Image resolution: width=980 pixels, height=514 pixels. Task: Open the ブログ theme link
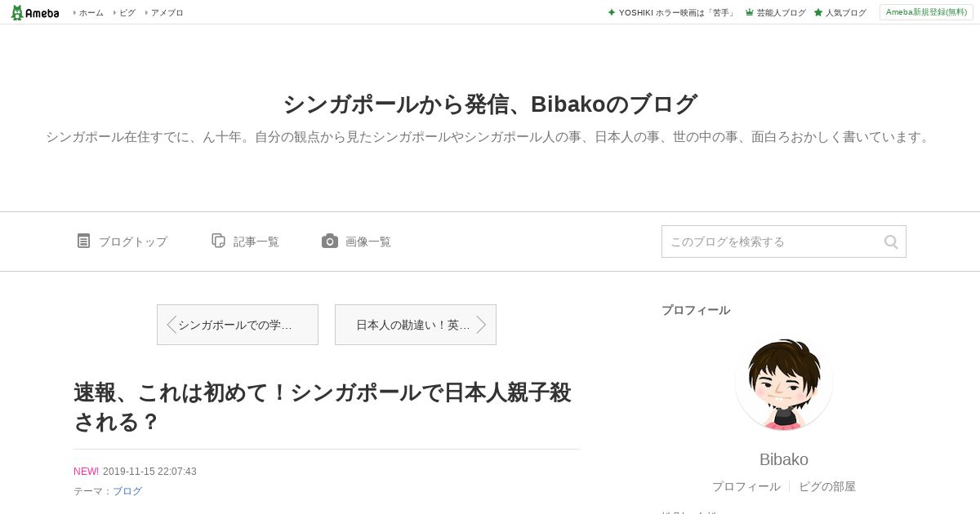coord(127,491)
